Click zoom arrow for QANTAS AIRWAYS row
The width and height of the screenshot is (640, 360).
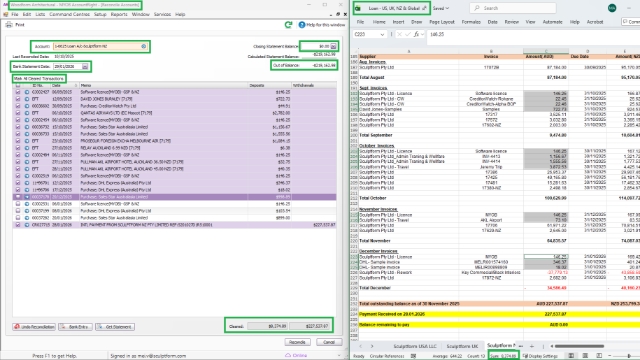pyautogui.click(x=27, y=113)
